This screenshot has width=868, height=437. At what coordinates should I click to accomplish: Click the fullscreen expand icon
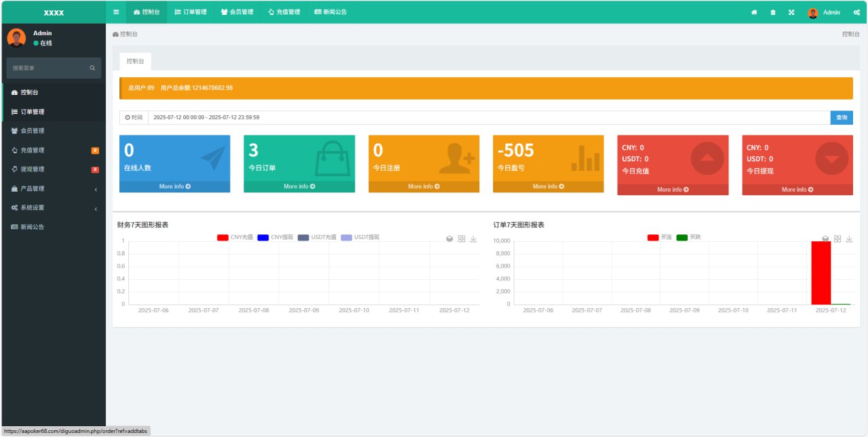[x=791, y=12]
